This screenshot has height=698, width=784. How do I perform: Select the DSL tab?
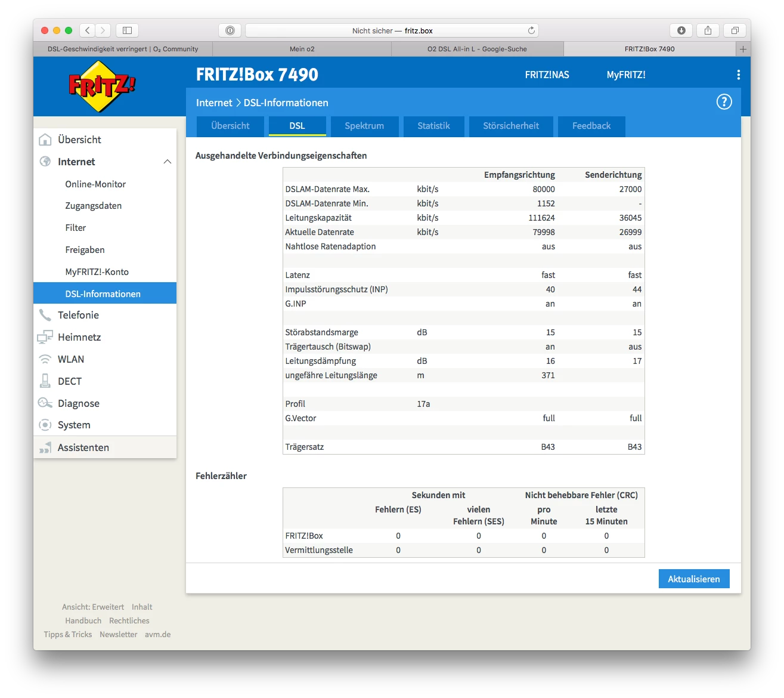(297, 126)
